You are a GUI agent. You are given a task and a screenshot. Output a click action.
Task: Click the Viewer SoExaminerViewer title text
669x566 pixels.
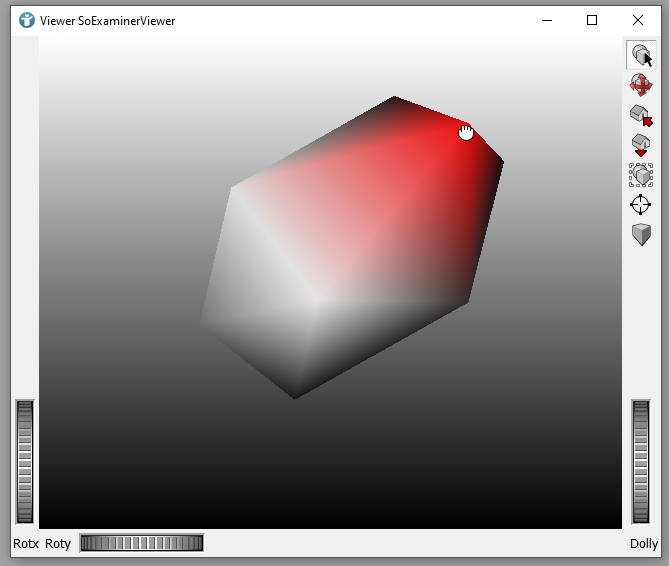click(x=107, y=20)
